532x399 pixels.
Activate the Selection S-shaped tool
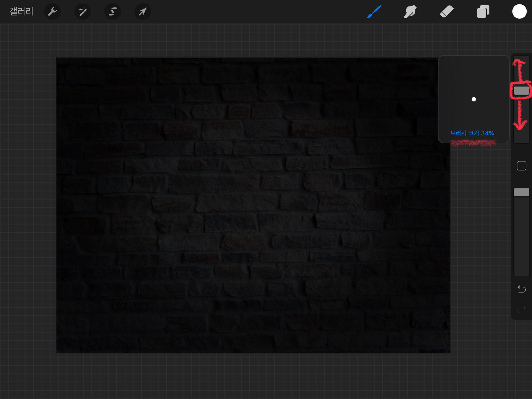point(112,11)
